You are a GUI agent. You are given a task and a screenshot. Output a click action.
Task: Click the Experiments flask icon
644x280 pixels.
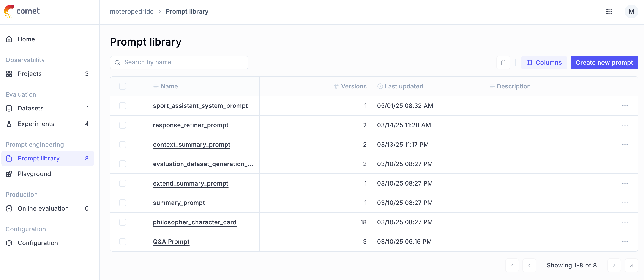(9, 124)
